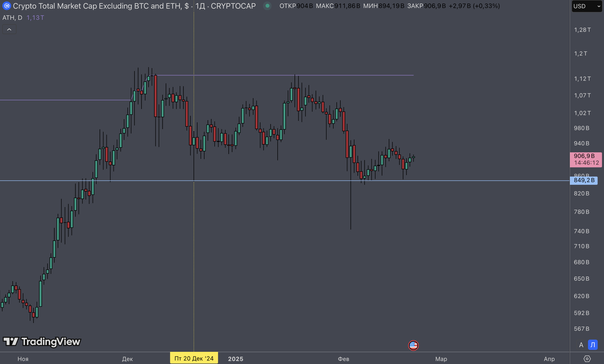The image size is (604, 364).
Task: Select the 849,2B horizontal line price label
Action: tap(584, 180)
